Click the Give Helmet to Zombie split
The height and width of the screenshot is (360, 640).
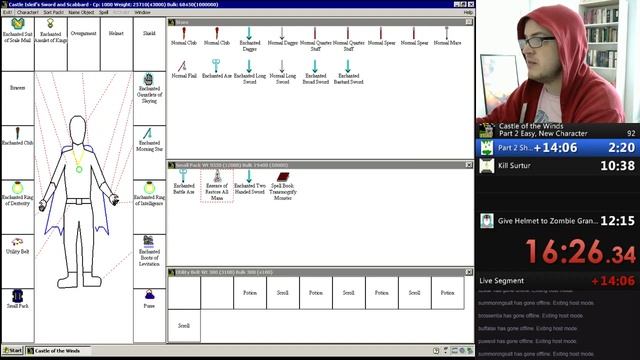558,221
